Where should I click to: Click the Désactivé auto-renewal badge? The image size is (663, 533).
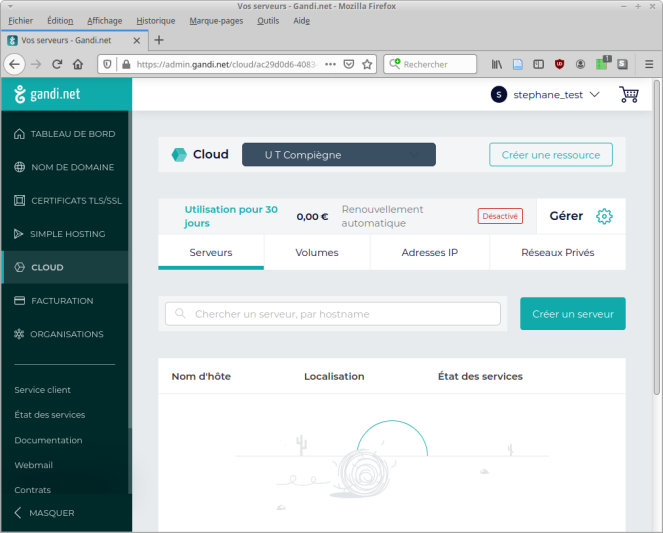tap(500, 216)
